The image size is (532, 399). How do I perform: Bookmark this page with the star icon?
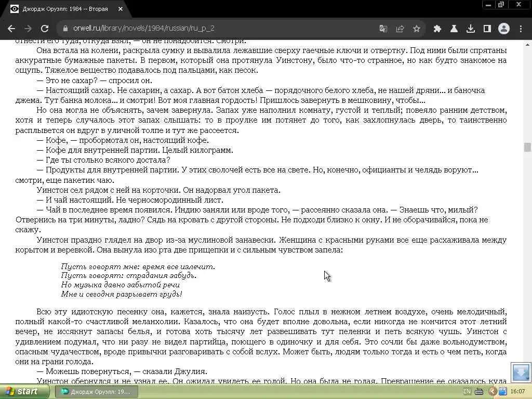pyautogui.click(x=416, y=29)
